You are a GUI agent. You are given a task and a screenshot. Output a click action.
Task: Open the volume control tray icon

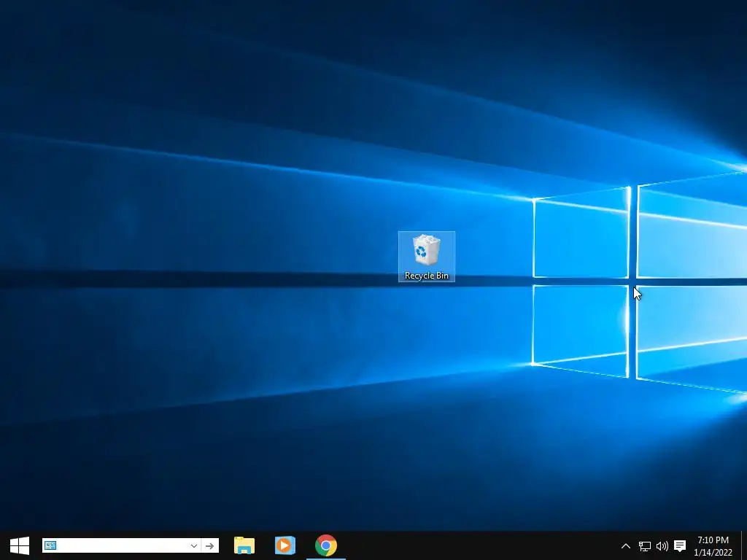pos(662,546)
